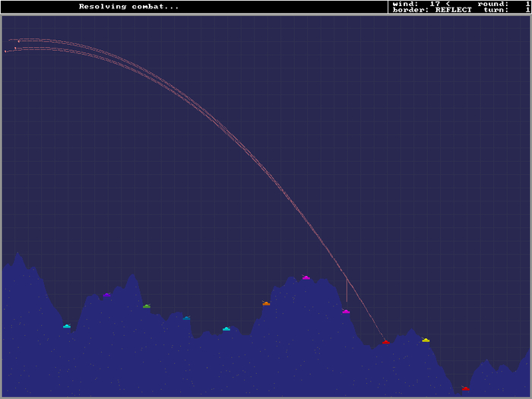
Task: Click the magenta tank on the hilltop
Action: 306,277
